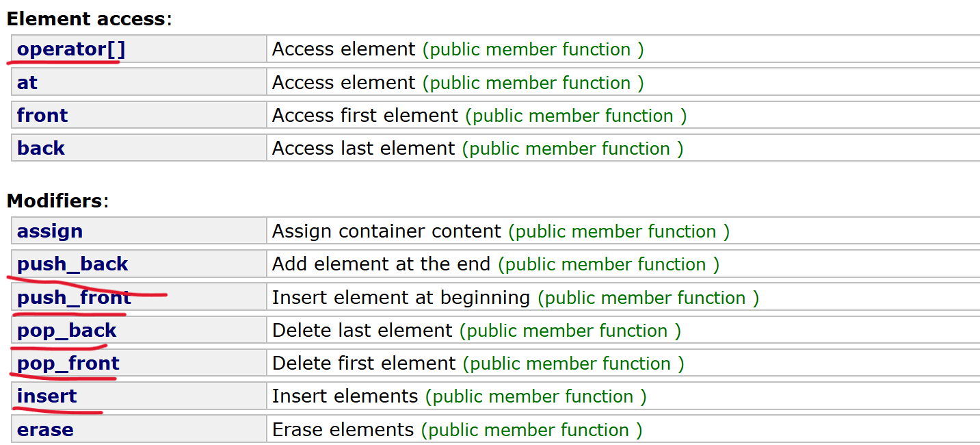
Task: Click the 'Access last element' description text
Action: 363,149
